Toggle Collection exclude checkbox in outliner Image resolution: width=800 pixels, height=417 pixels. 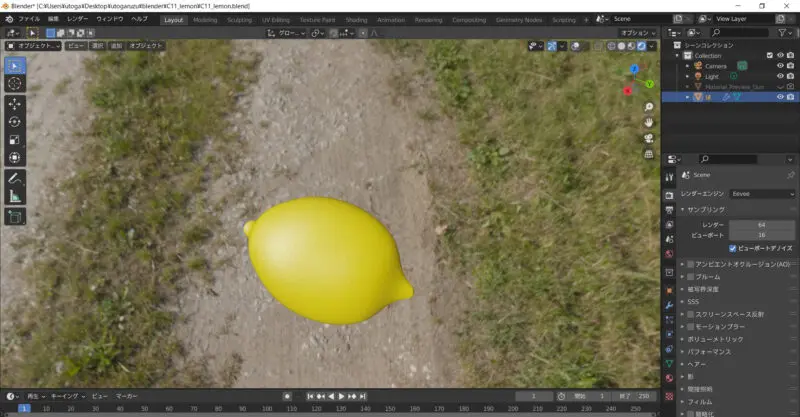click(x=769, y=55)
